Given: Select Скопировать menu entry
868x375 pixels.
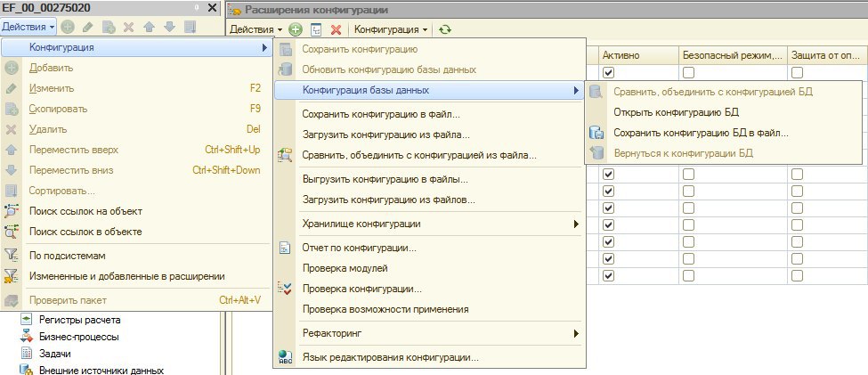Looking at the screenshot, I should 137,110.
